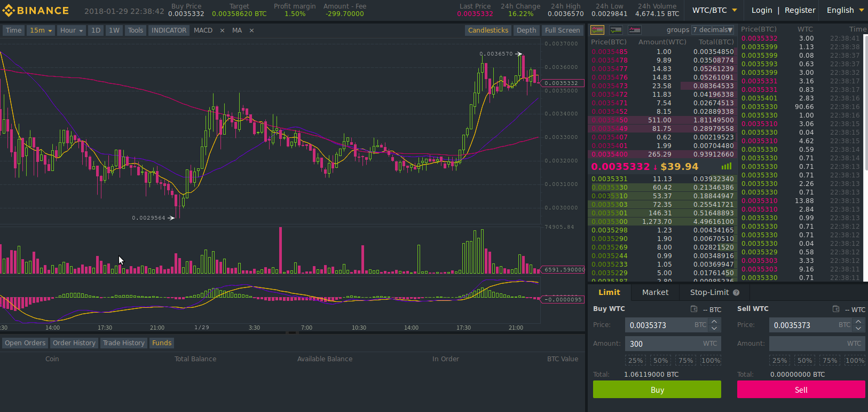Click the MACD indicator label
868x412 pixels.
point(203,30)
